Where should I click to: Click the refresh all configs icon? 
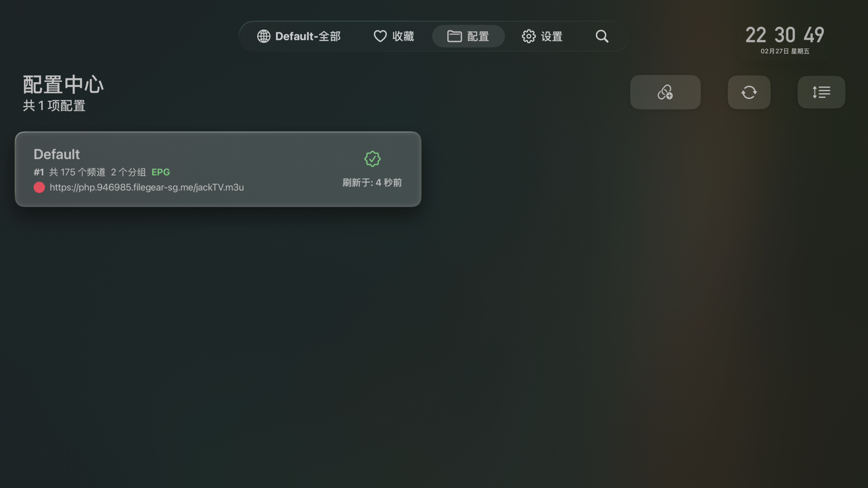click(749, 92)
